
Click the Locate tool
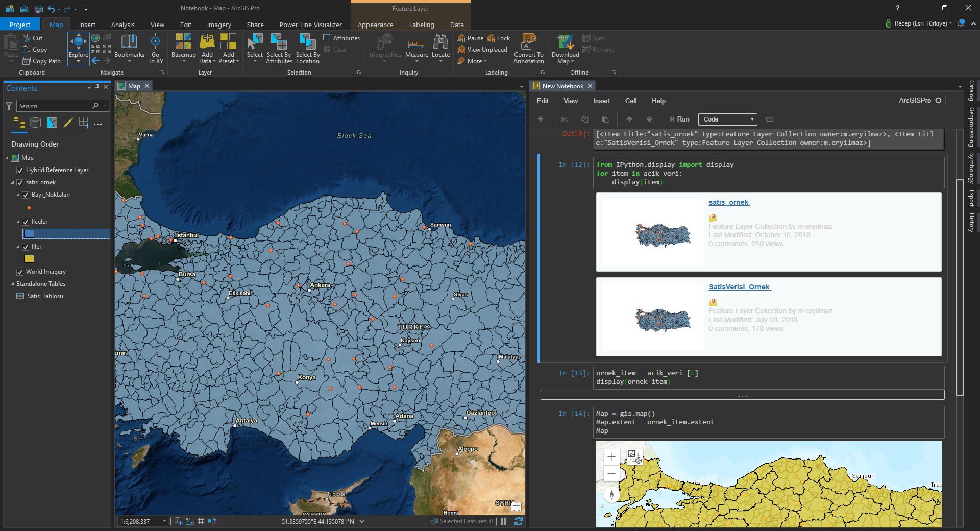pyautogui.click(x=440, y=49)
